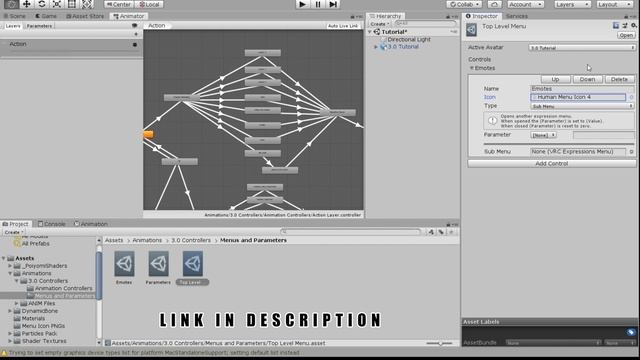Viewport: 640px width, 360px height.
Task: Open the Layers dropdown in toolbar
Action: 572,4
